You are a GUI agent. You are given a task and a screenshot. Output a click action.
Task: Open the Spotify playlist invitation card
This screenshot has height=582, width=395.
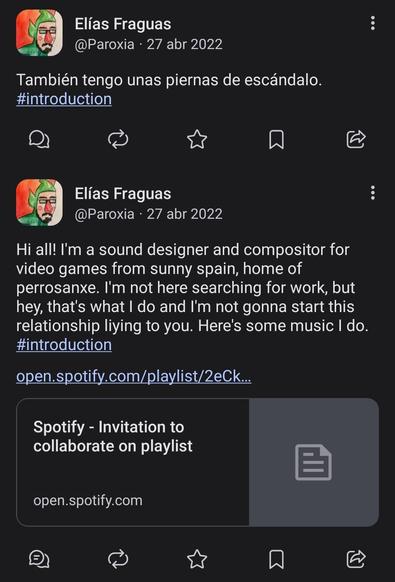[198, 462]
